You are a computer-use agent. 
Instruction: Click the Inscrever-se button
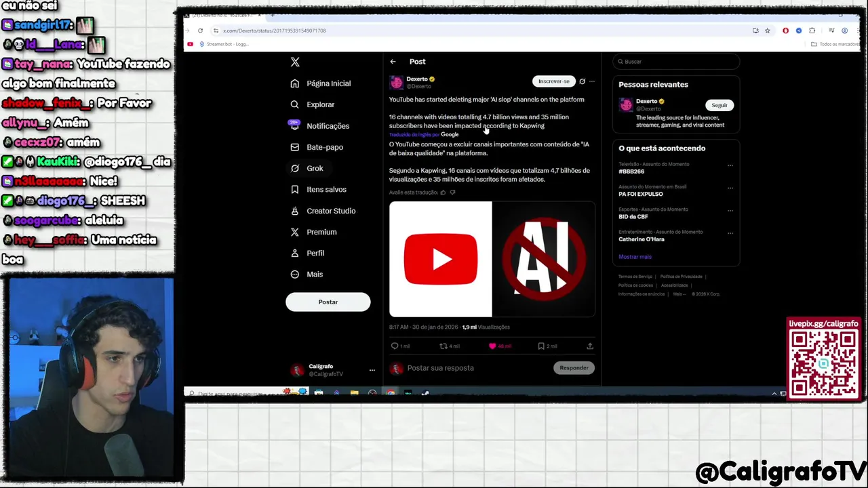554,81
